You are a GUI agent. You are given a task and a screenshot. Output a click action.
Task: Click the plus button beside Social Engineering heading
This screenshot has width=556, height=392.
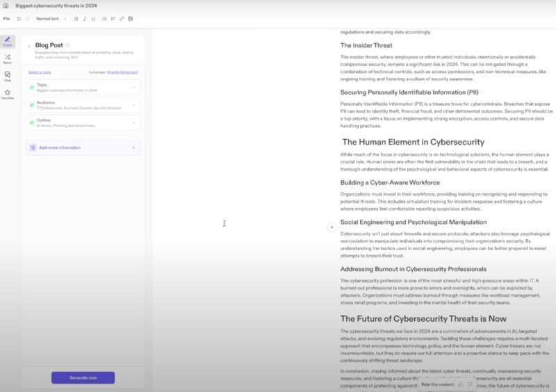332,227
